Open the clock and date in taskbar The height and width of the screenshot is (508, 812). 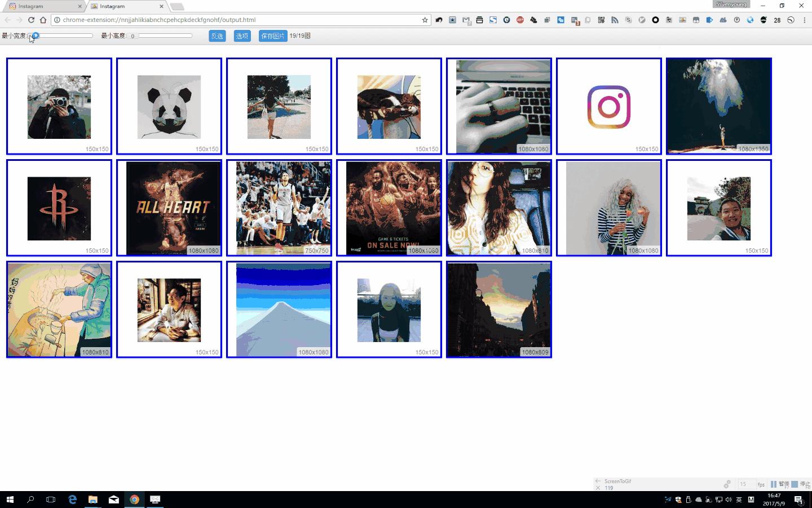(x=774, y=500)
